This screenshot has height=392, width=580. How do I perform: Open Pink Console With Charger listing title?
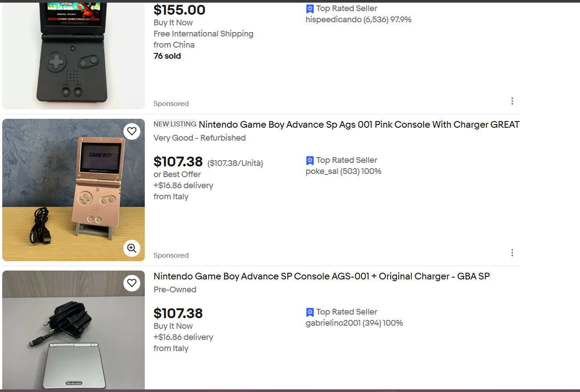359,125
